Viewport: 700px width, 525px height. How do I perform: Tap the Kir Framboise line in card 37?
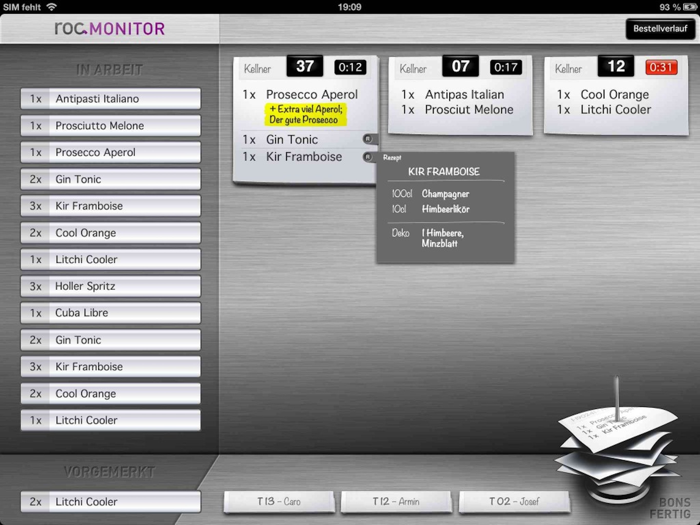click(x=304, y=157)
